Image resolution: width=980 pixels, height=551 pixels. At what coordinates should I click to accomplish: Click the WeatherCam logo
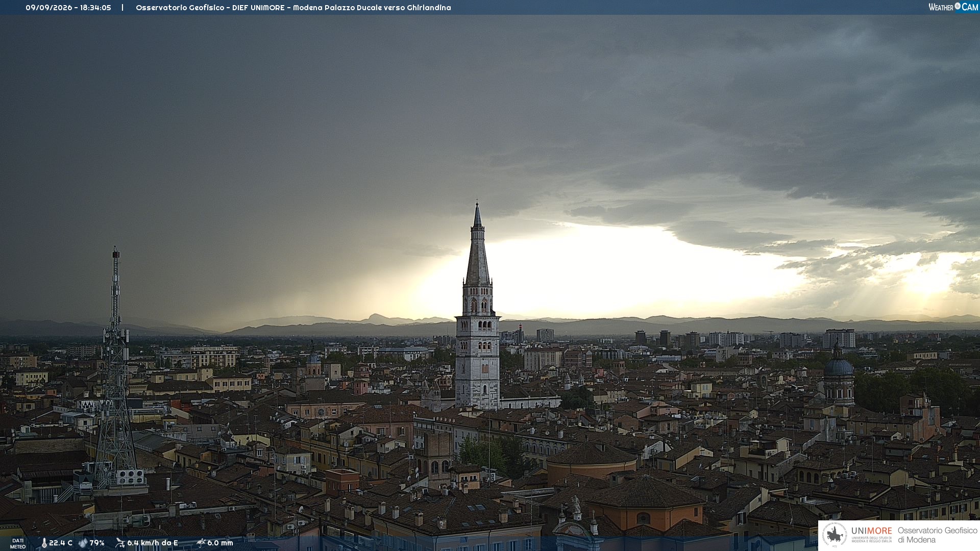(x=953, y=7)
